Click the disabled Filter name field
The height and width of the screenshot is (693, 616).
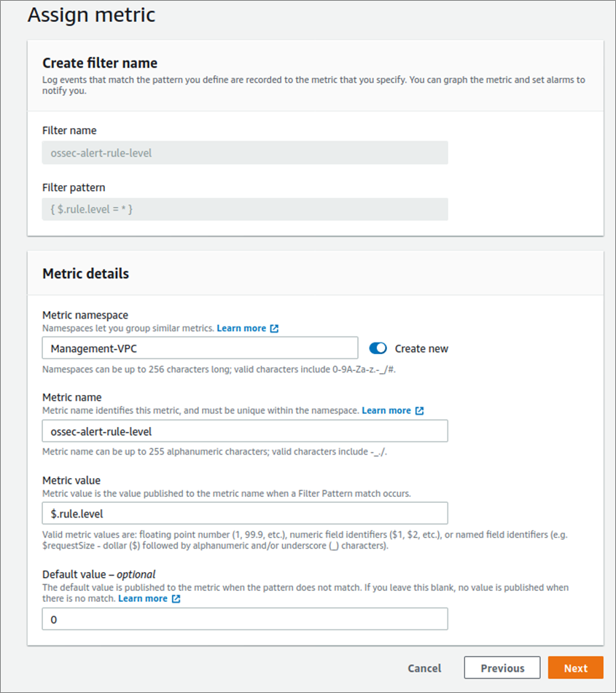point(245,152)
